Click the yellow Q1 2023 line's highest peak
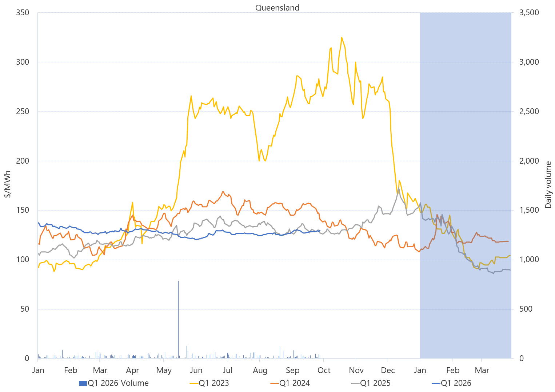Screen dimensions: 555x392 (342, 37)
